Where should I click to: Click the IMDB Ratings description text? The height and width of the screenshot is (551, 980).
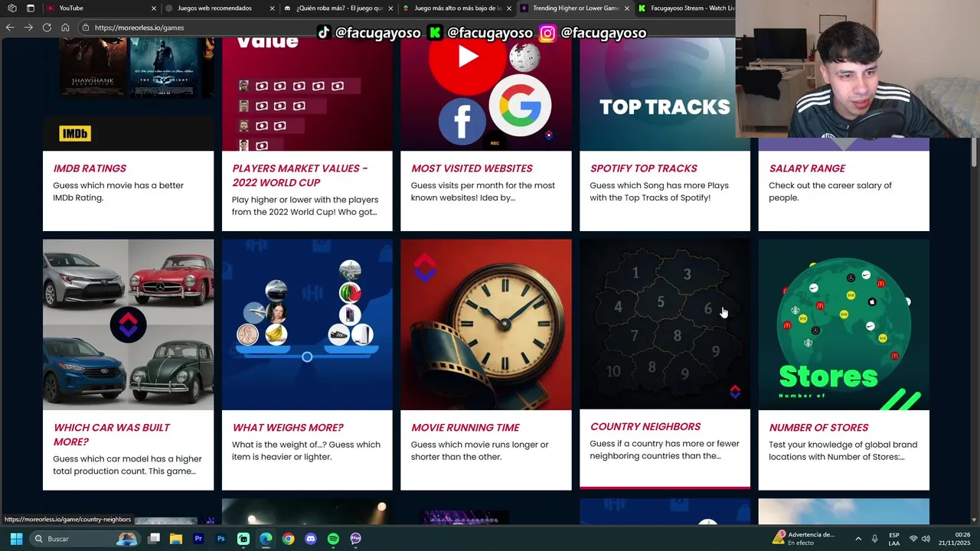click(118, 191)
